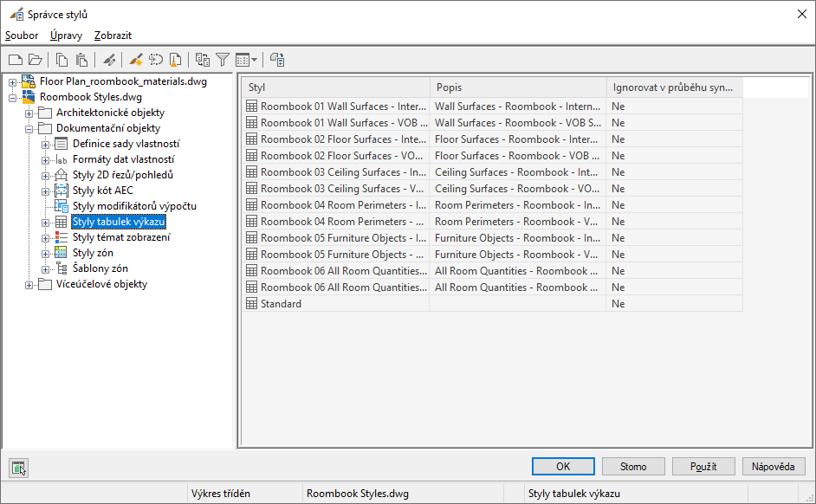Viewport: 816px width, 504px height.
Task: Expand the Architektonické objekty folder
Action: [x=29, y=113]
